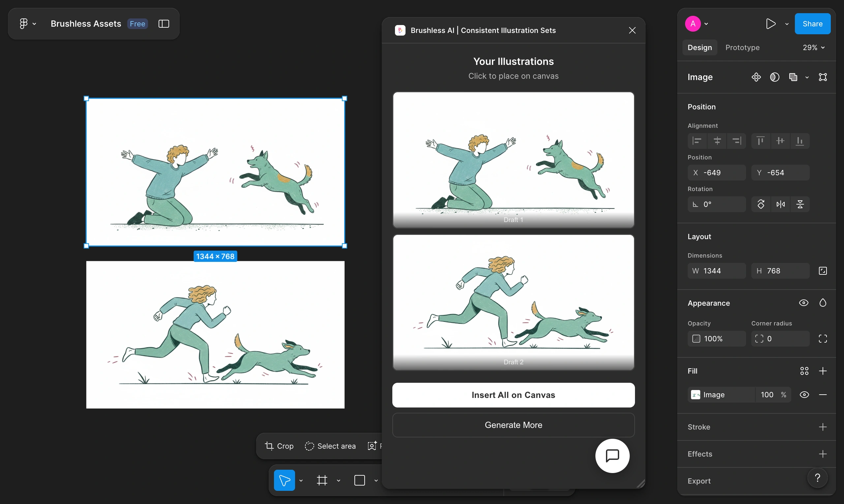Viewport: 844px width, 504px height.
Task: Switch to the Prototype tab
Action: [x=742, y=47]
